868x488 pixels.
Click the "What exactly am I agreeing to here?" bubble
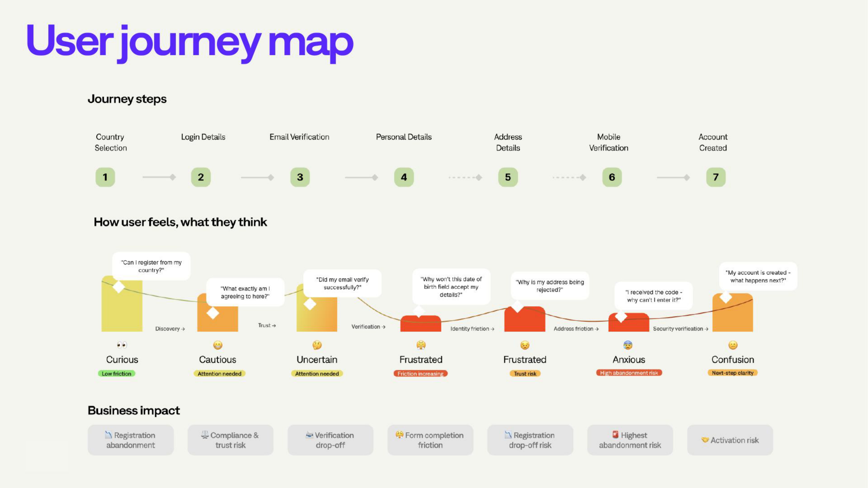[245, 292]
